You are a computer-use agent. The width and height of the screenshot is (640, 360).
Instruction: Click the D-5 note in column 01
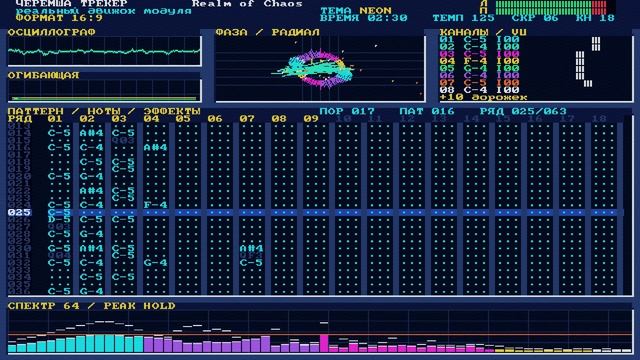(59, 219)
